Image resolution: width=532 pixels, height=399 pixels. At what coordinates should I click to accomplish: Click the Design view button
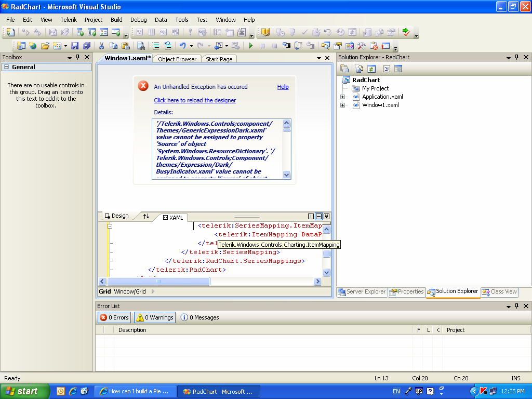click(117, 216)
